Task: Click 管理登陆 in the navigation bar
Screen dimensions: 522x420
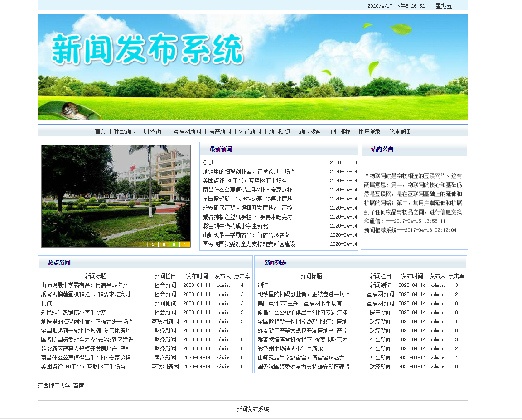Action: coord(399,131)
